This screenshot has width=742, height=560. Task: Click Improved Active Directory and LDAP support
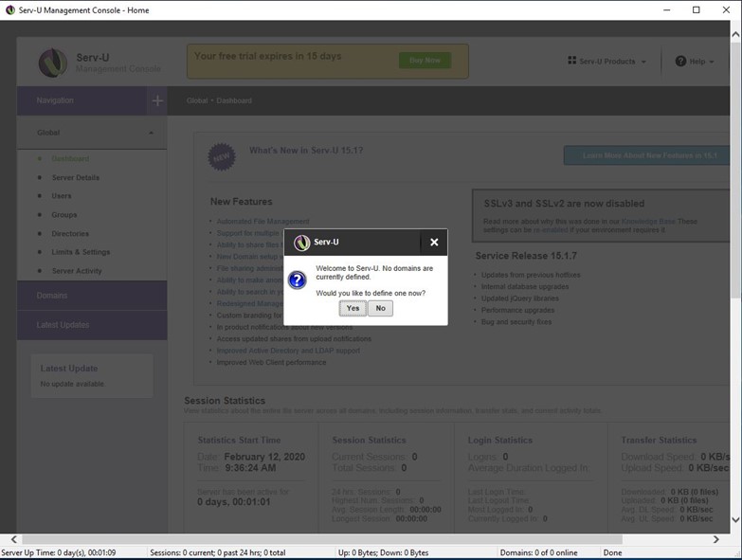click(x=288, y=351)
